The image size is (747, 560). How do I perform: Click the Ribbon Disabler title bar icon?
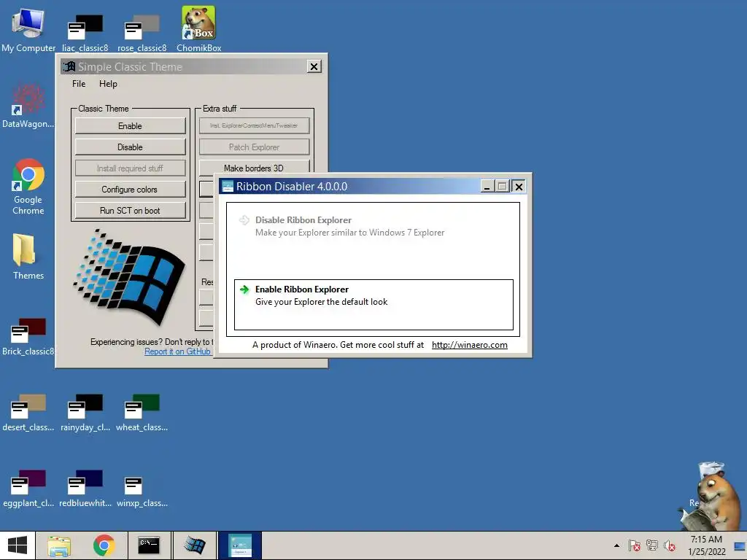[228, 186]
